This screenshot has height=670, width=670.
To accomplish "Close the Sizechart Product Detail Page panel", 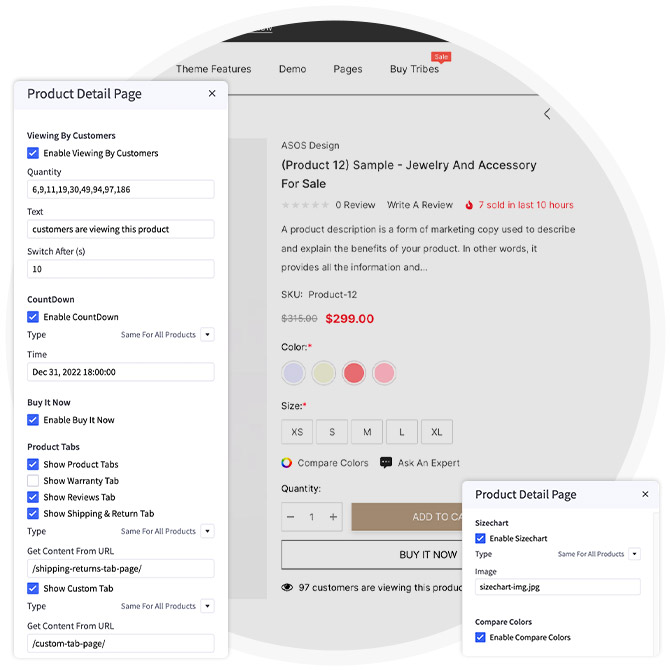I will (x=645, y=495).
